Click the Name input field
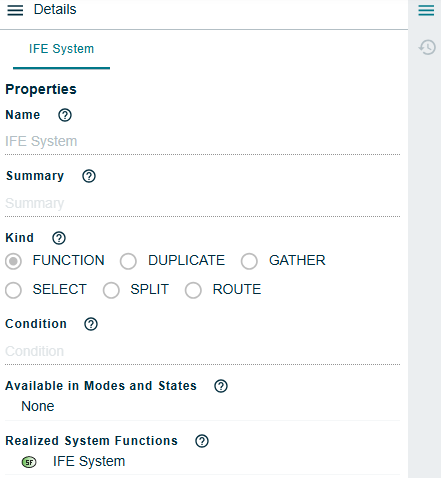441x478 pixels. (202, 142)
